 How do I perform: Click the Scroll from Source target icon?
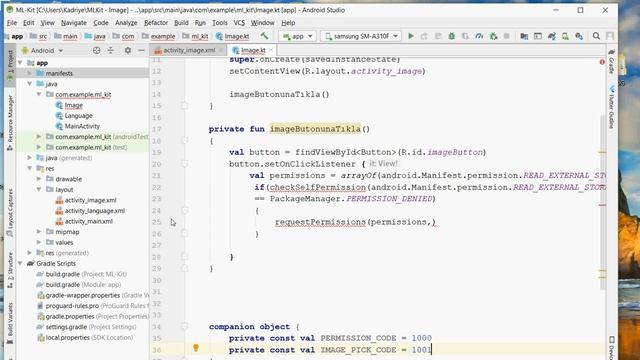click(x=96, y=50)
